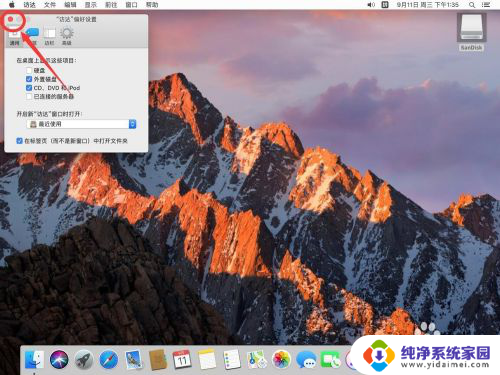This screenshot has width=500, height=375.
Task: Uncheck the 外置磁盘 checkbox
Action: click(x=29, y=79)
